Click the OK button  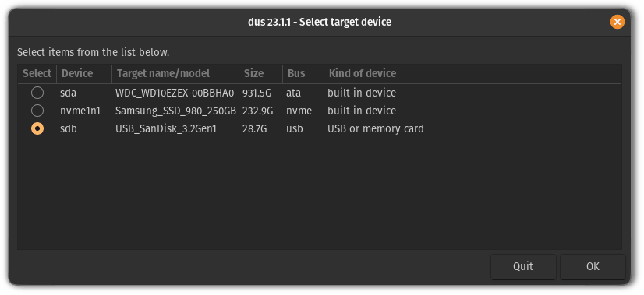click(x=593, y=267)
